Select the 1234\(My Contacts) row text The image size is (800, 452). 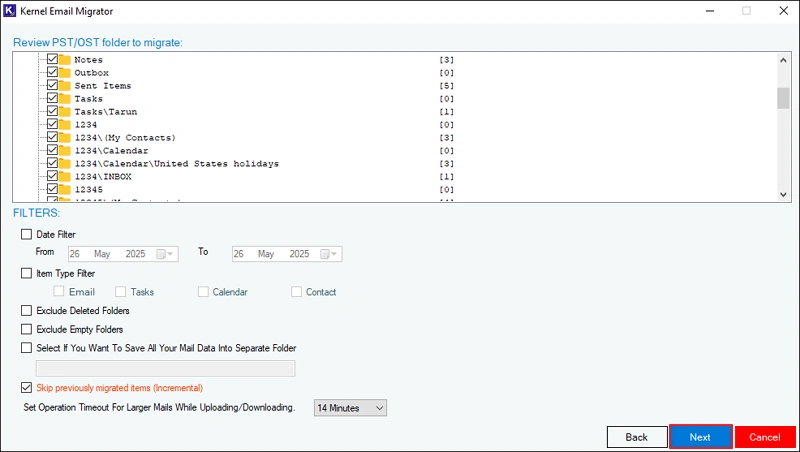(x=125, y=138)
